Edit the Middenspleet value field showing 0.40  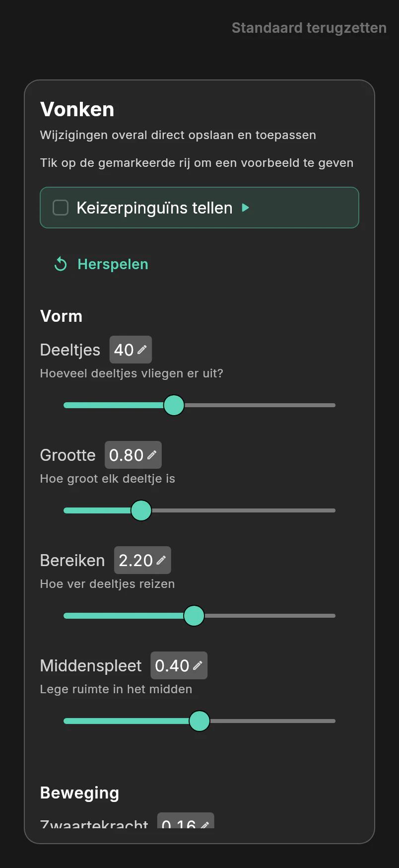pos(179,665)
